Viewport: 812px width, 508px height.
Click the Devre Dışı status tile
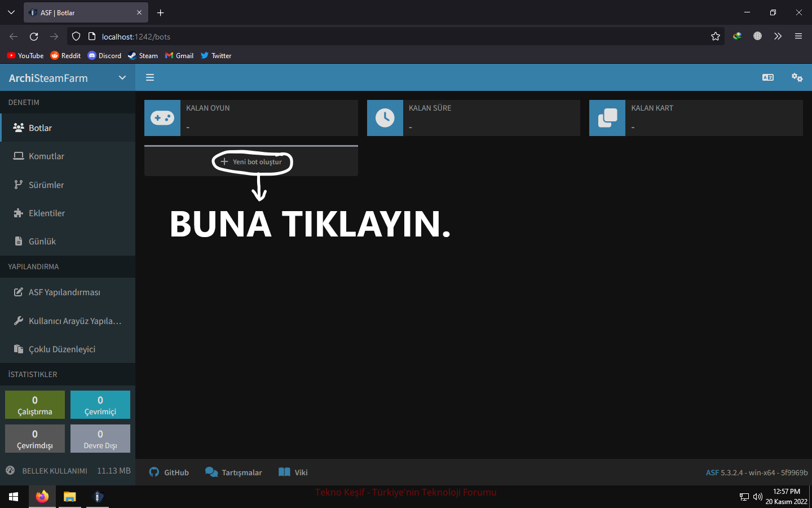[100, 439]
